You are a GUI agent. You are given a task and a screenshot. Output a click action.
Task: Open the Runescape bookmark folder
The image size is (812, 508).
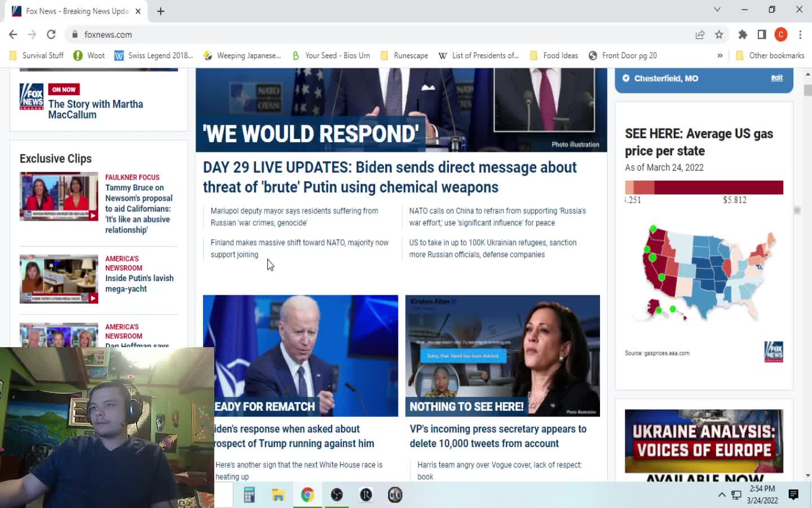[x=404, y=55]
